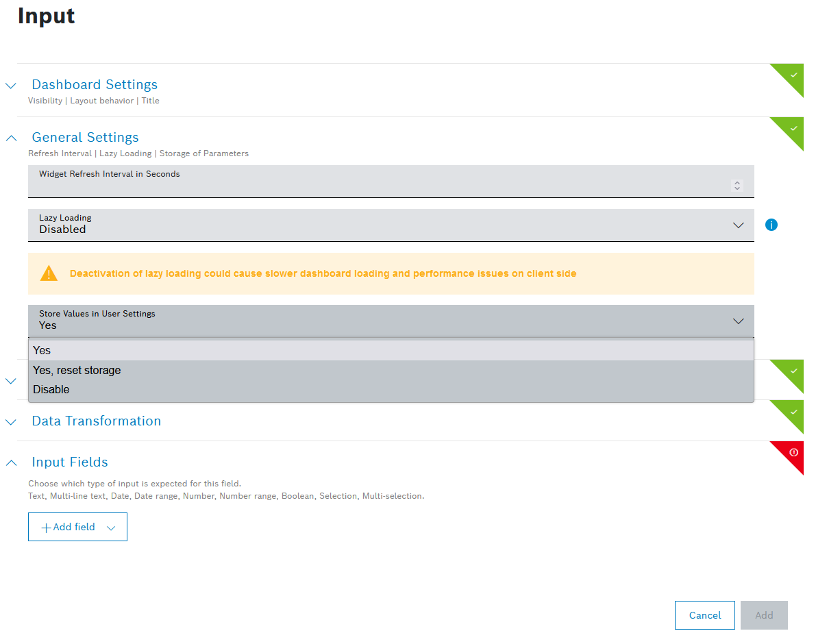
Task: Collapse the Input Fields section chevron
Action: point(11,462)
